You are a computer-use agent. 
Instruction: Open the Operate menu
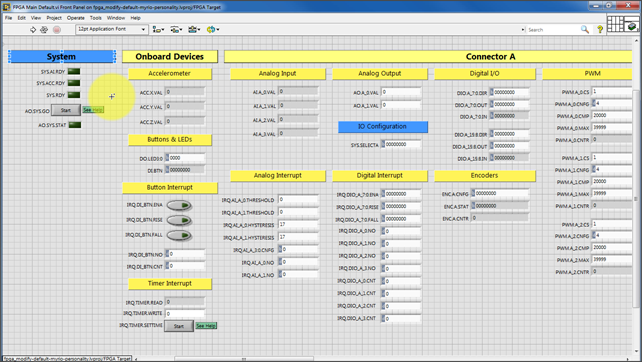(x=75, y=18)
